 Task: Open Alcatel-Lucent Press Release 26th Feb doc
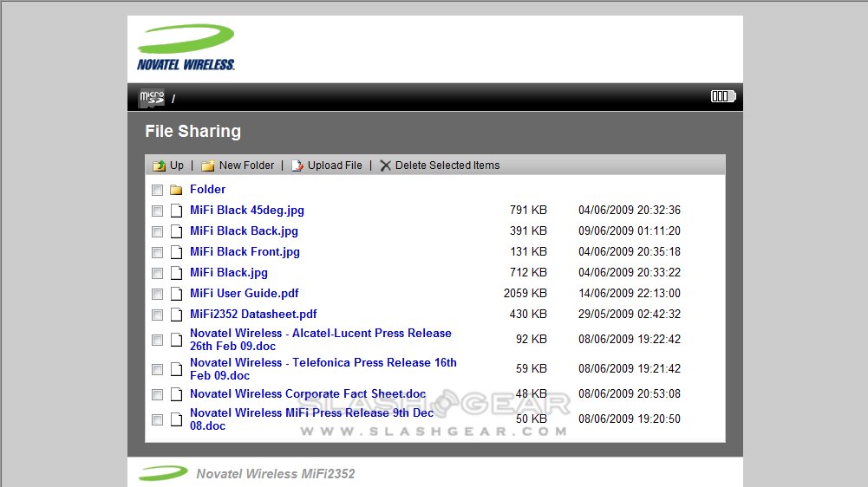321,339
